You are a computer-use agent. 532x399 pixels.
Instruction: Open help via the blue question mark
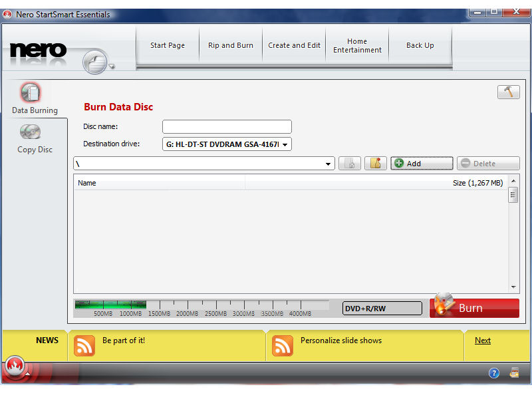coord(494,373)
